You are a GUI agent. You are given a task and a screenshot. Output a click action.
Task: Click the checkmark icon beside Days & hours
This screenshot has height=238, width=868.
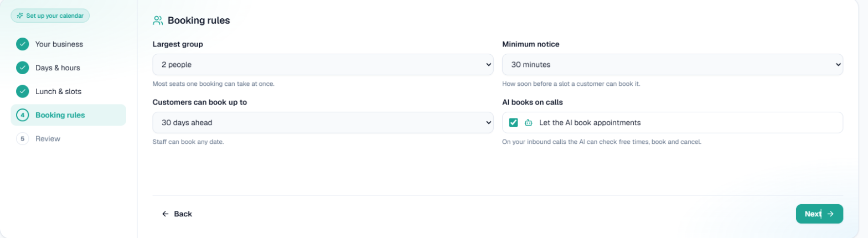tap(22, 68)
